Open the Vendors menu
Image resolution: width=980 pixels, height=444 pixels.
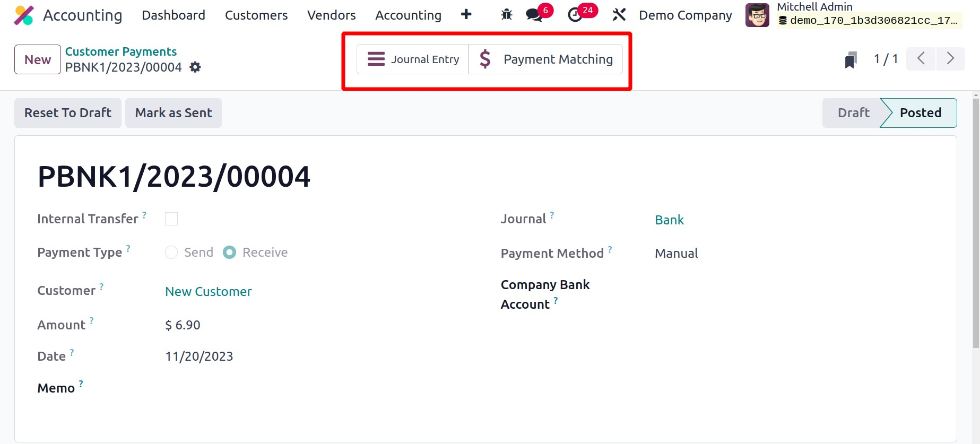coord(331,15)
